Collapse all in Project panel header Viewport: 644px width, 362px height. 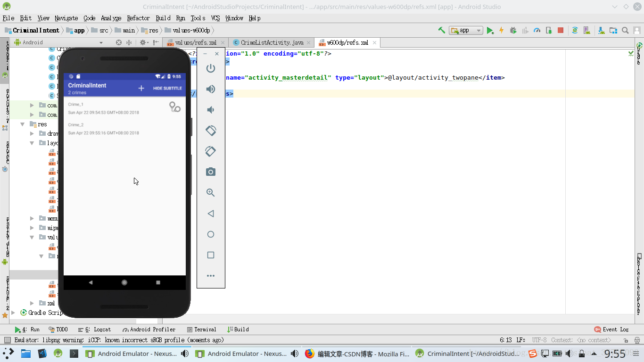(x=129, y=42)
